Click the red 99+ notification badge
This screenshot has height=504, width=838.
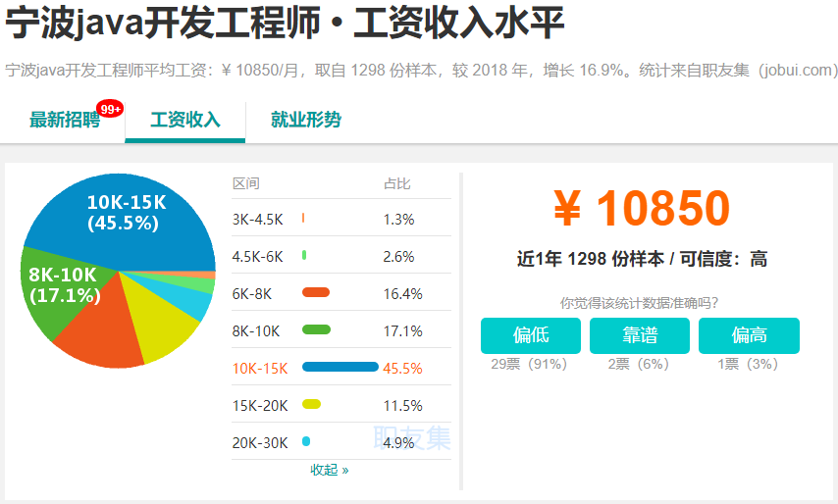(110, 109)
